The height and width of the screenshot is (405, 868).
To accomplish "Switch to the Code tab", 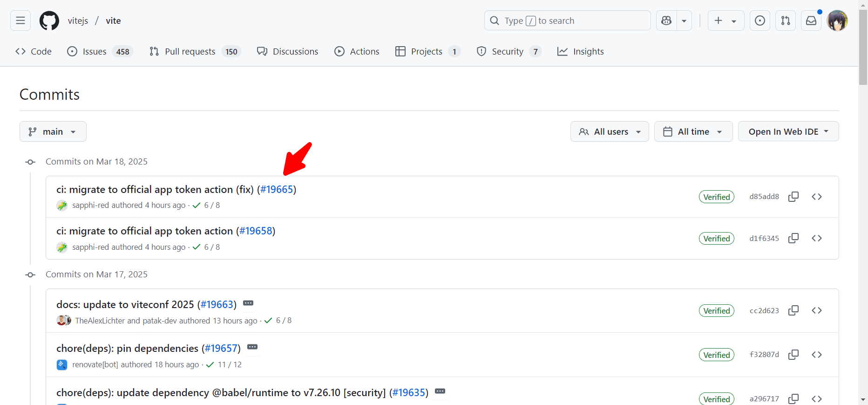I will tap(34, 51).
